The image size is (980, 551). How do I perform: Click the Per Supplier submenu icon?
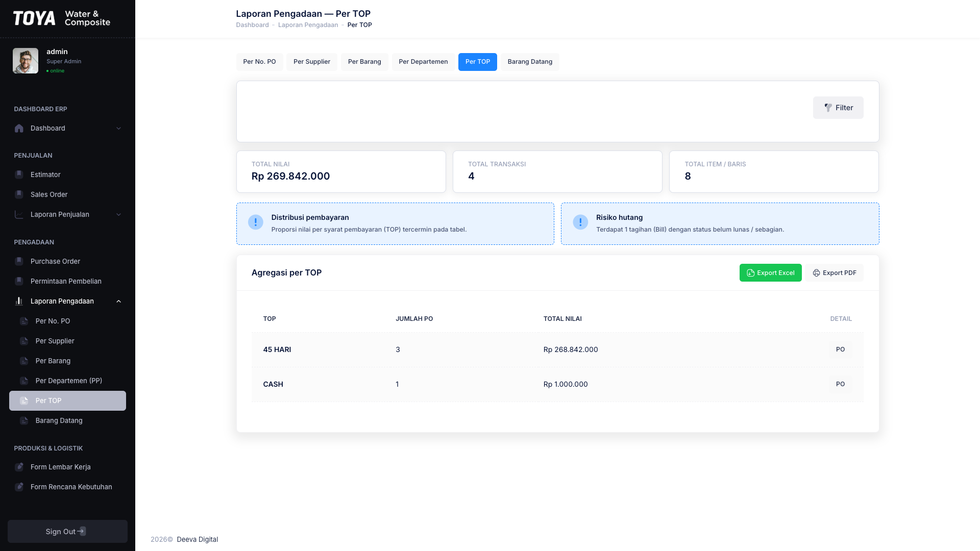(x=24, y=341)
